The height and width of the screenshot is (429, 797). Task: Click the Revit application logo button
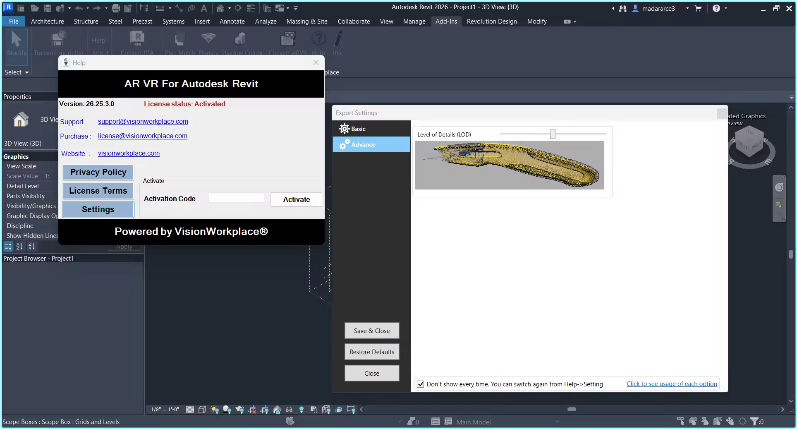[x=8, y=8]
